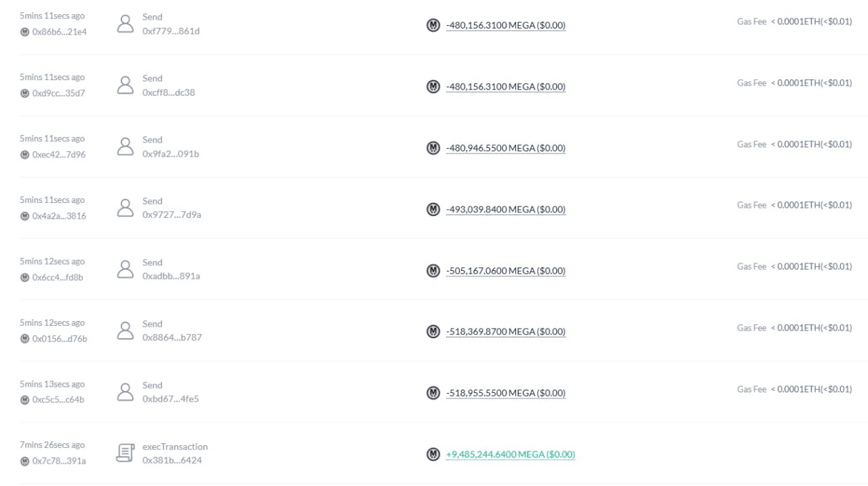Open recipient address 0x9727...7d9a
868x486 pixels.
(172, 214)
